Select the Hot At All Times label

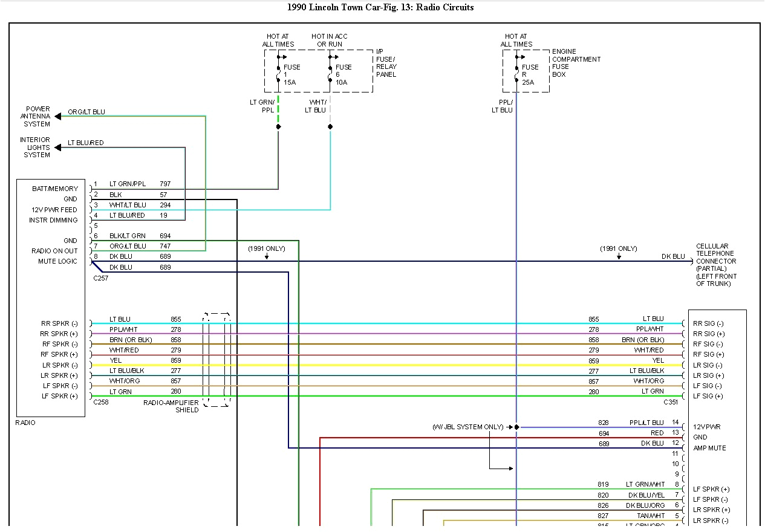[x=278, y=40]
